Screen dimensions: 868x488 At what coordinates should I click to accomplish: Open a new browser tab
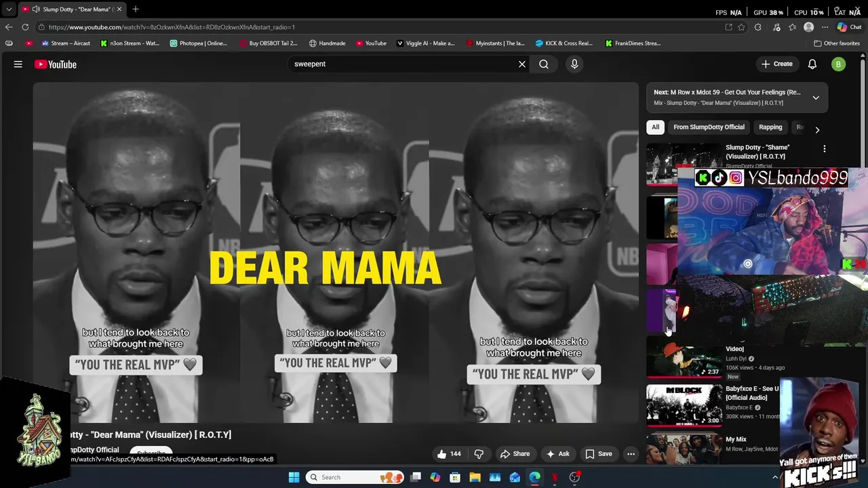pos(136,9)
